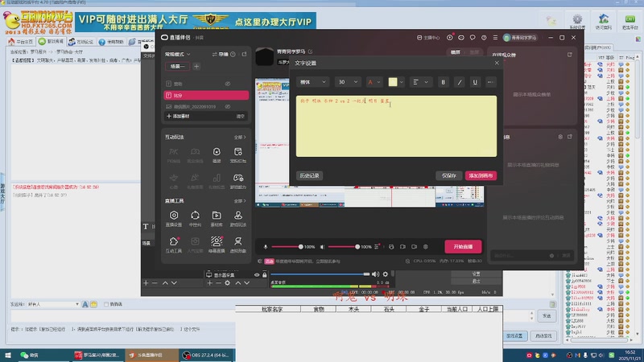
Task: Open the 宠粉红包 red packet tool
Action: pos(237,155)
